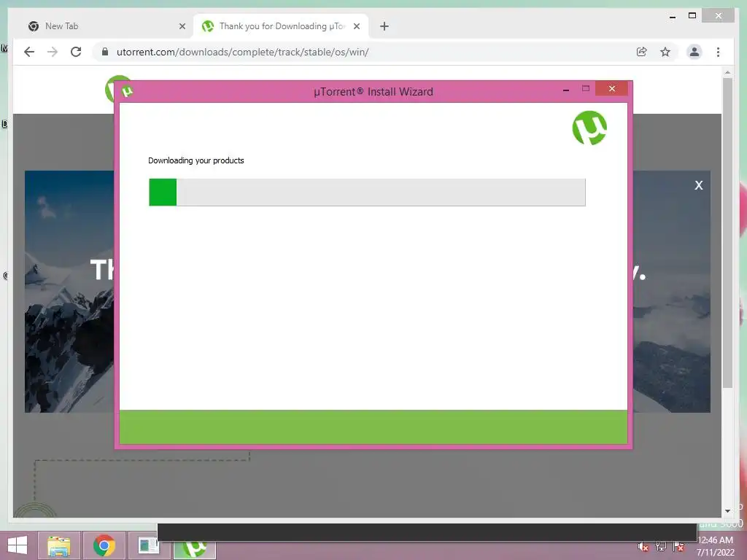Minimize the uTorrent Install Wizard
The width and height of the screenshot is (747, 560).
[x=565, y=89]
